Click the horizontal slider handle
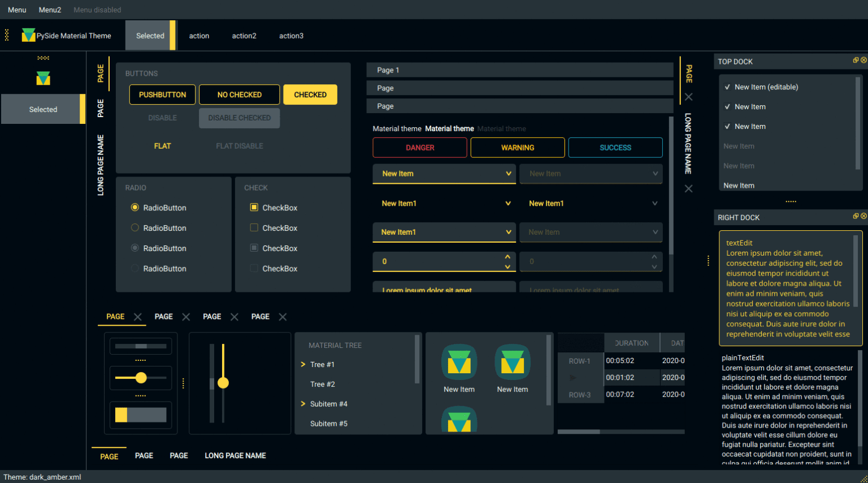This screenshot has height=483, width=868. click(141, 378)
